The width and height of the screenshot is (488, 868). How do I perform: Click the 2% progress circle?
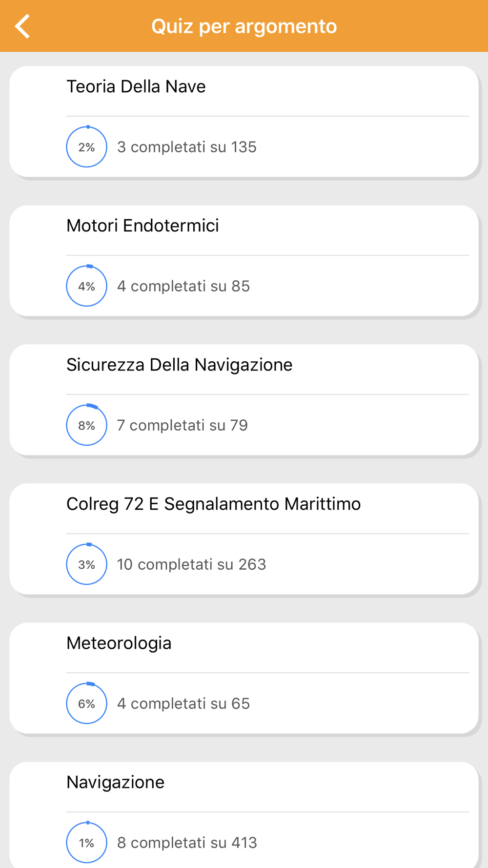[x=87, y=147]
